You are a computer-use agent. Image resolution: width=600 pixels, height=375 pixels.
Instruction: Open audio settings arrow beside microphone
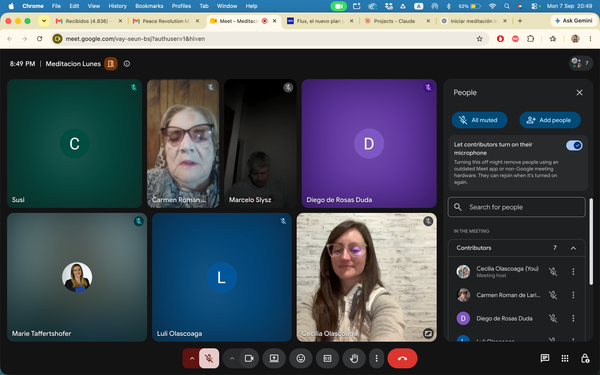(x=192, y=359)
